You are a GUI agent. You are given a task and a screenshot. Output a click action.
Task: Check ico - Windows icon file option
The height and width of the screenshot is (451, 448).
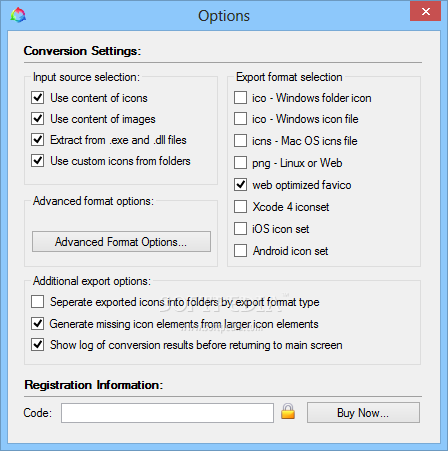point(240,119)
